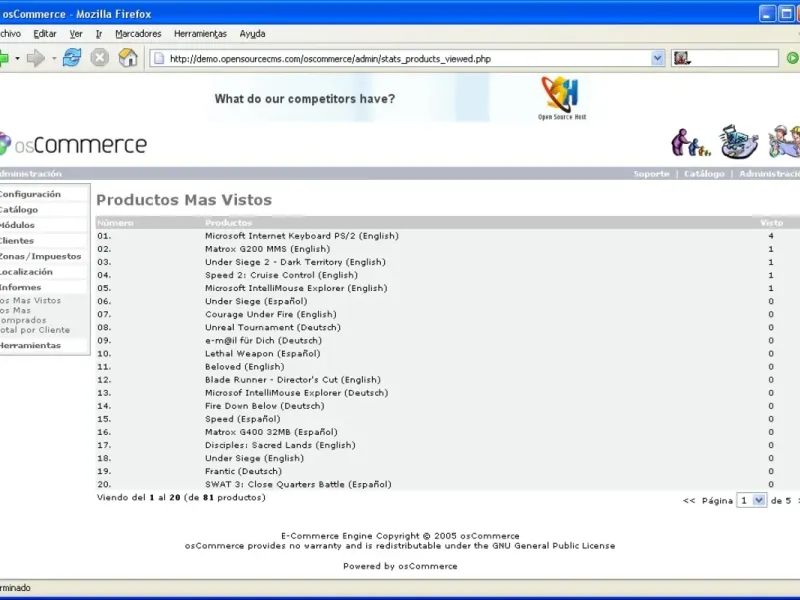Select Beloved (English) row

tap(447, 367)
